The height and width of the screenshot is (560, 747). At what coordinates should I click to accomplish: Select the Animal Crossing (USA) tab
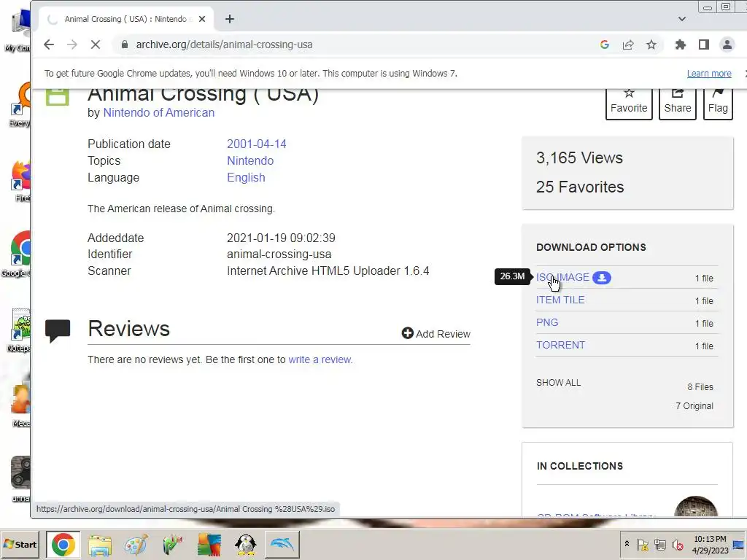pos(124,19)
